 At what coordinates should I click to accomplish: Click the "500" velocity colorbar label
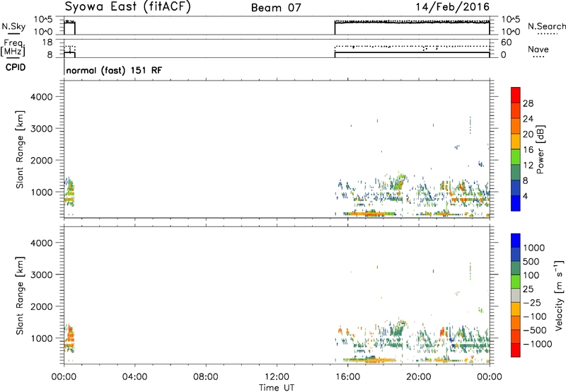pos(531,262)
